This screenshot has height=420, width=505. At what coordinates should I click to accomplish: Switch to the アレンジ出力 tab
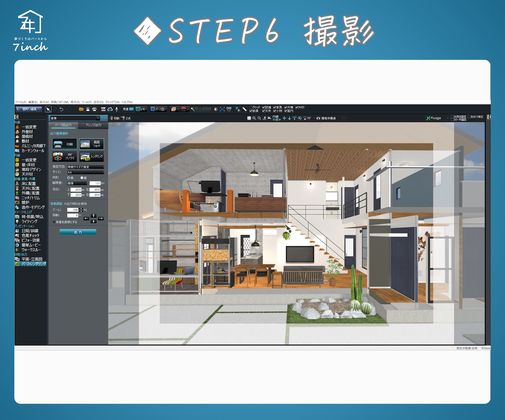[x=93, y=125]
